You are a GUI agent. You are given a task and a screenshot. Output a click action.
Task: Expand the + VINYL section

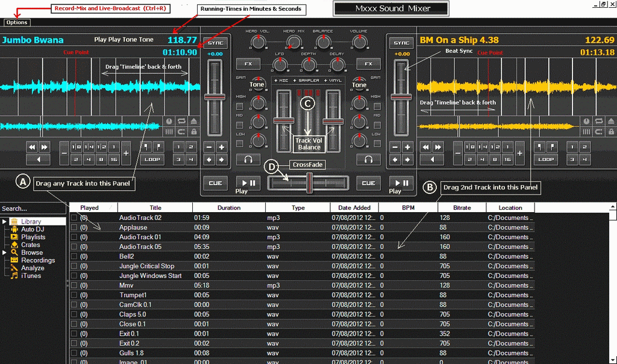pyautogui.click(x=333, y=81)
